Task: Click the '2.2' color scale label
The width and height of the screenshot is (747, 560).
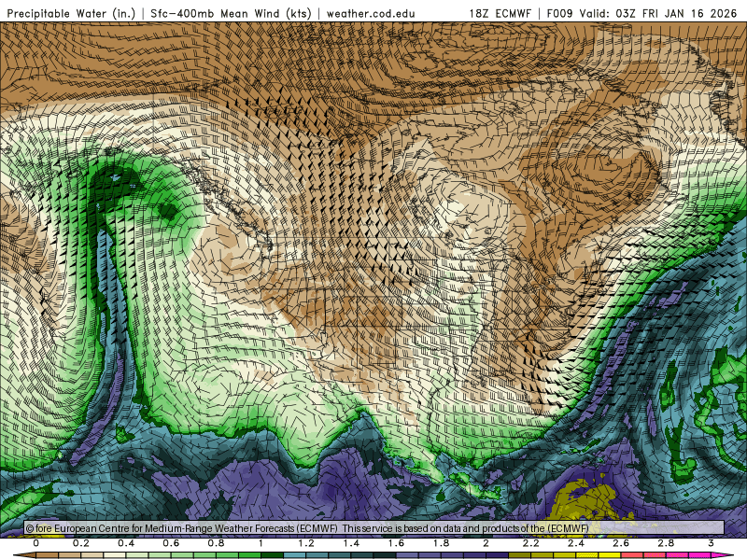Action: [530, 543]
